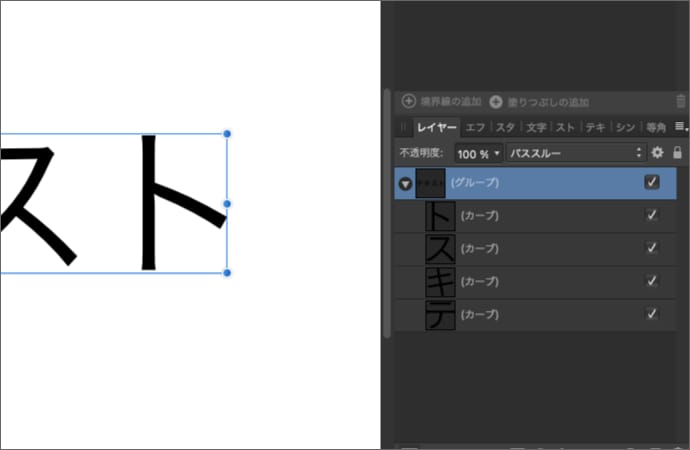This screenshot has width=690, height=450.
Task: Click the right-middle selection handle on canvas
Action: [227, 203]
